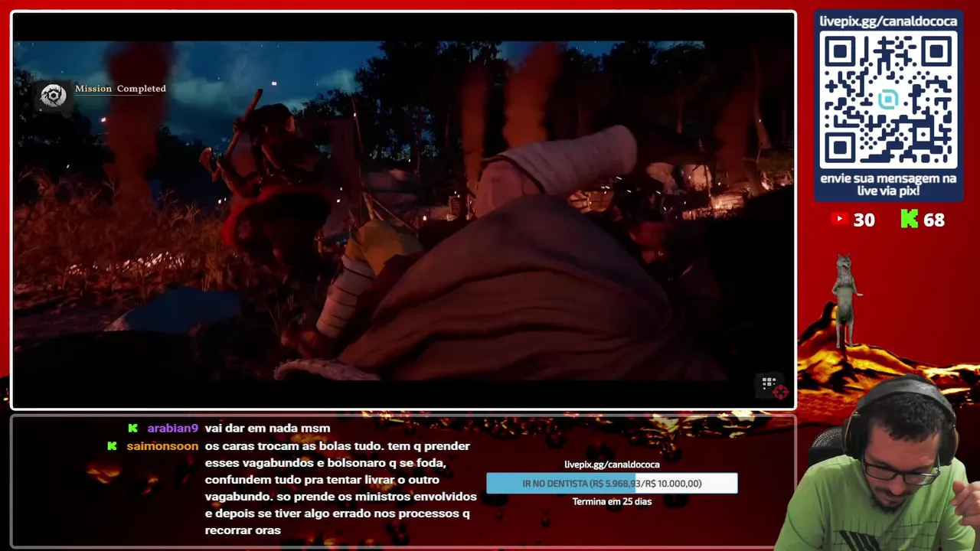
Task: Click the "IR NO DENTISTA" donation goal bar
Action: 612,483
